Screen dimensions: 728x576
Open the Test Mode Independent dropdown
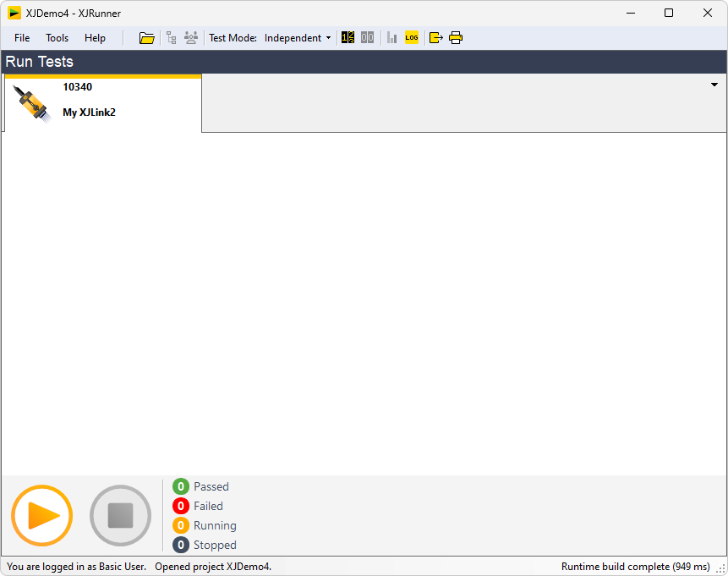(x=298, y=38)
